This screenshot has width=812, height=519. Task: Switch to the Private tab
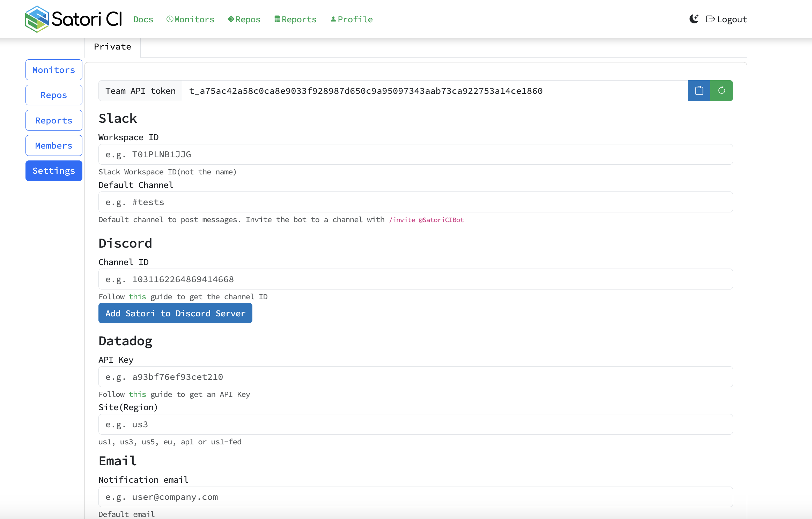[112, 46]
